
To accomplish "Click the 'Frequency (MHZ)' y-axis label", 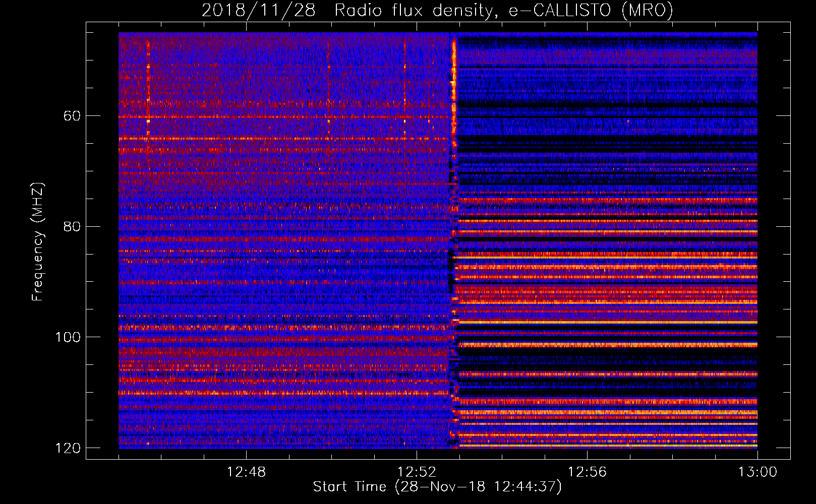I will (38, 241).
